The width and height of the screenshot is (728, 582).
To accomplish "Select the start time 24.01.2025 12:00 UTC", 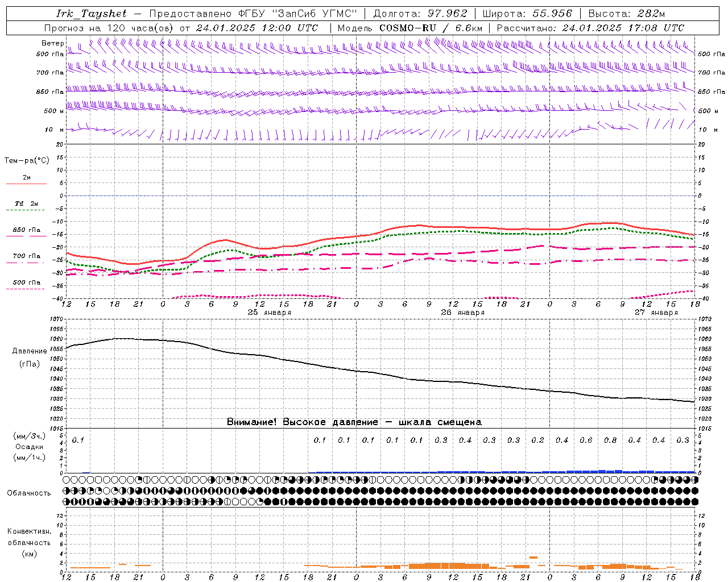I will 257,28.
